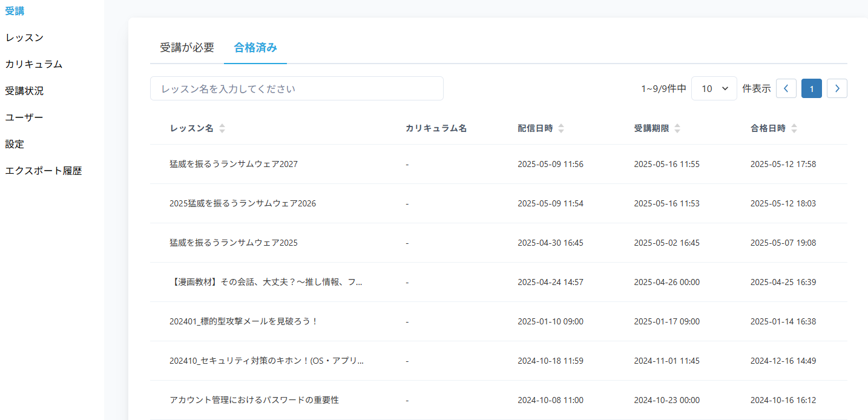Open 受講状況 from the sidebar
Viewport: 868px width, 420px height.
(24, 91)
